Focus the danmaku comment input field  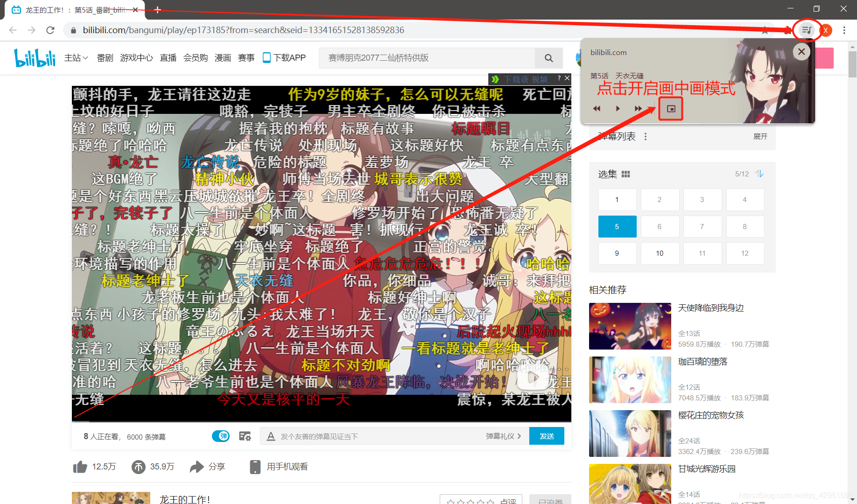coord(380,436)
